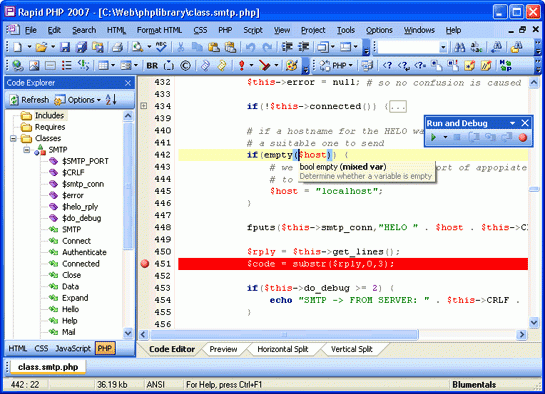
Task: Open the Run arrow dropdown in Run and Debug
Action: [445, 137]
